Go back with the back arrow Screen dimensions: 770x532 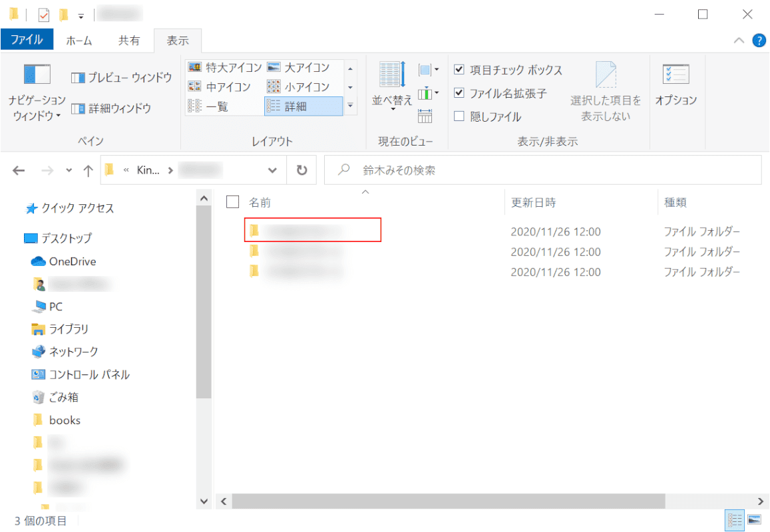(x=19, y=170)
